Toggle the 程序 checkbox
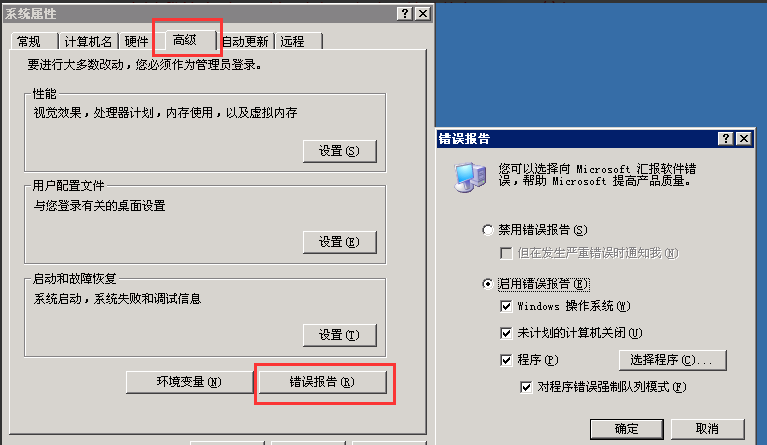 (506, 360)
